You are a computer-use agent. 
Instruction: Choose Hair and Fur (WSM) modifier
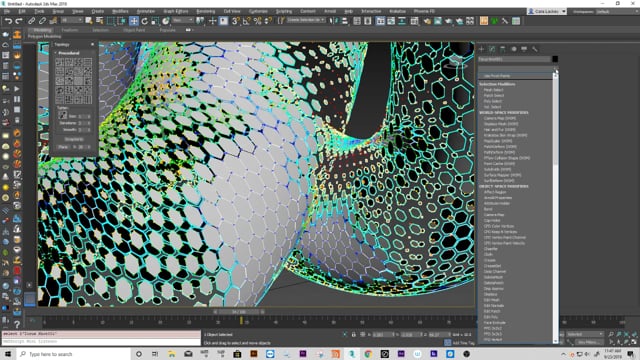tap(500, 130)
